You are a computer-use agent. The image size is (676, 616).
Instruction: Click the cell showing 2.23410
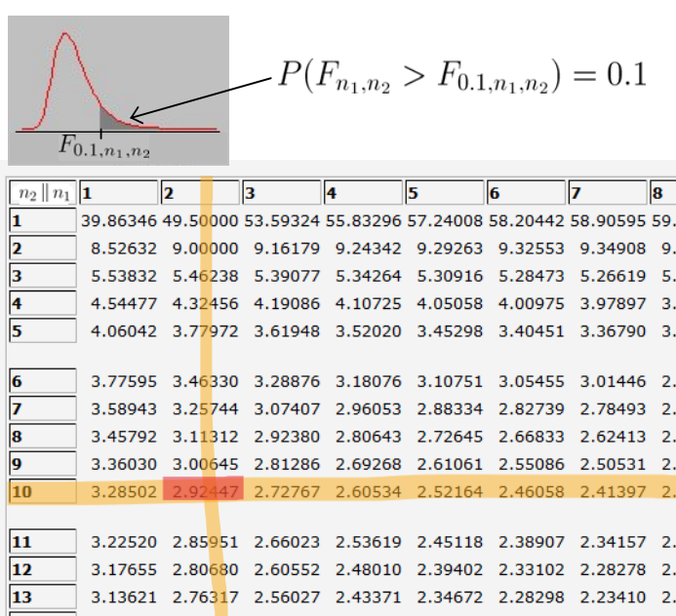[608, 597]
